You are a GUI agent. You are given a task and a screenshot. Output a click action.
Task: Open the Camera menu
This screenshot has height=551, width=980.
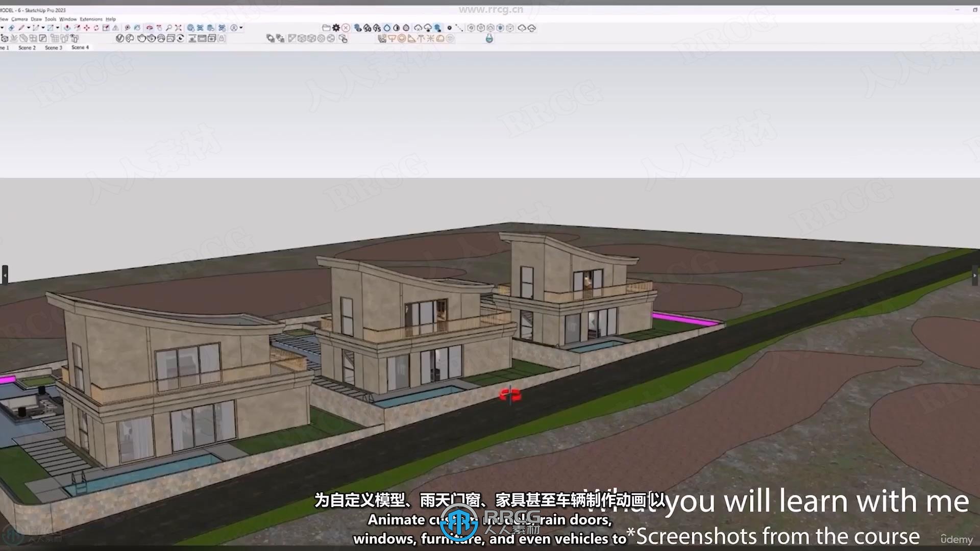pos(19,19)
